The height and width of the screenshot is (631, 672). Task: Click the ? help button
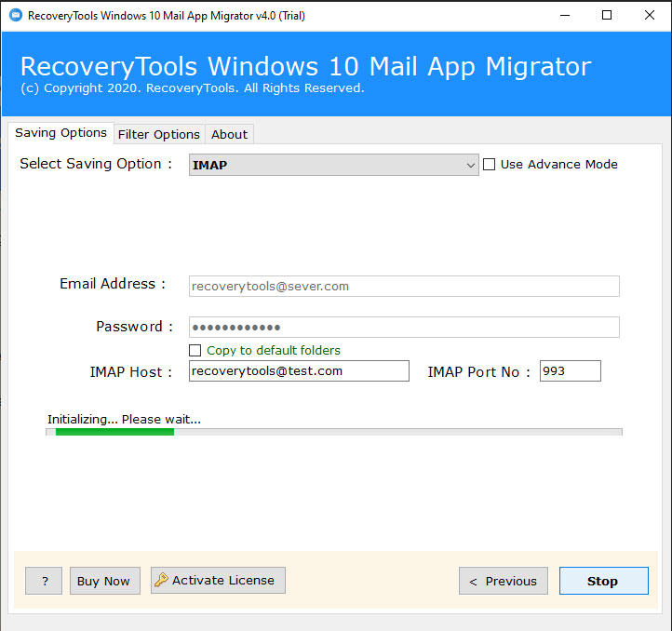click(x=44, y=581)
